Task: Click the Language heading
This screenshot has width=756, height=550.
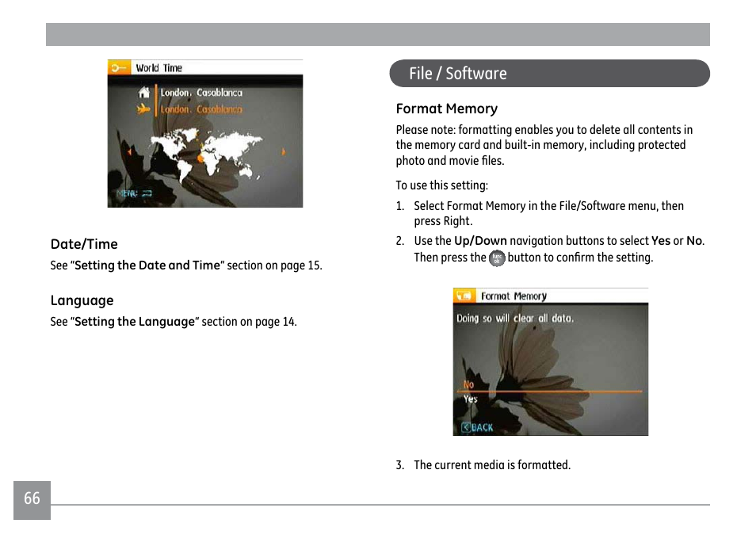Action: click(82, 301)
